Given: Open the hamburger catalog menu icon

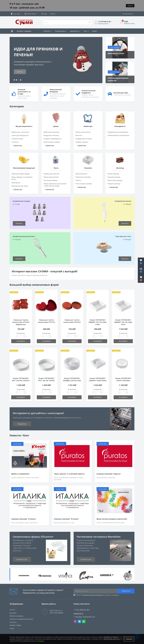Looking at the screenshot, I should pyautogui.click(x=12, y=31).
